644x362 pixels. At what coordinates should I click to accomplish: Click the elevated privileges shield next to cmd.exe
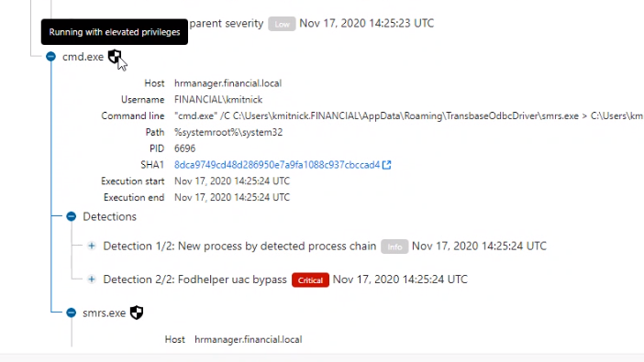pos(115,57)
